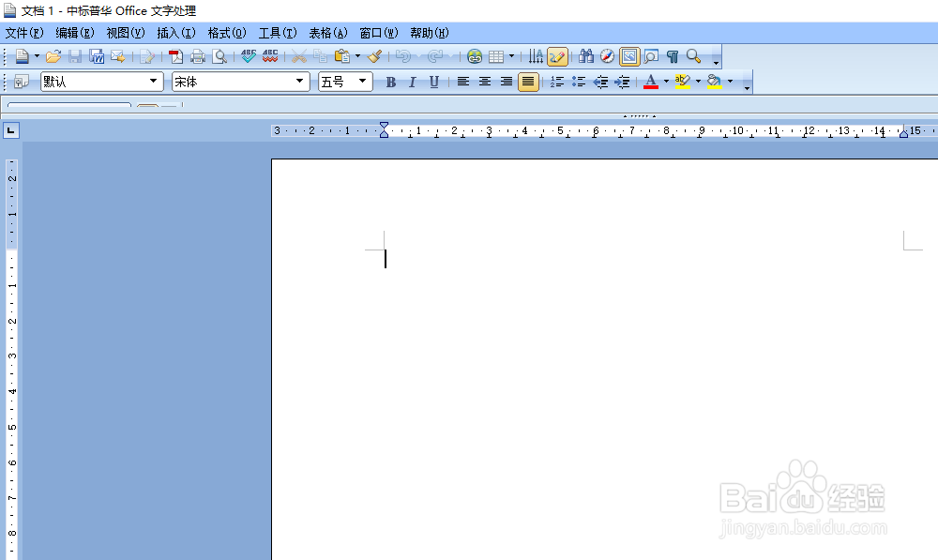This screenshot has width=938, height=560.
Task: Open a document with the Open icon
Action: click(x=53, y=55)
